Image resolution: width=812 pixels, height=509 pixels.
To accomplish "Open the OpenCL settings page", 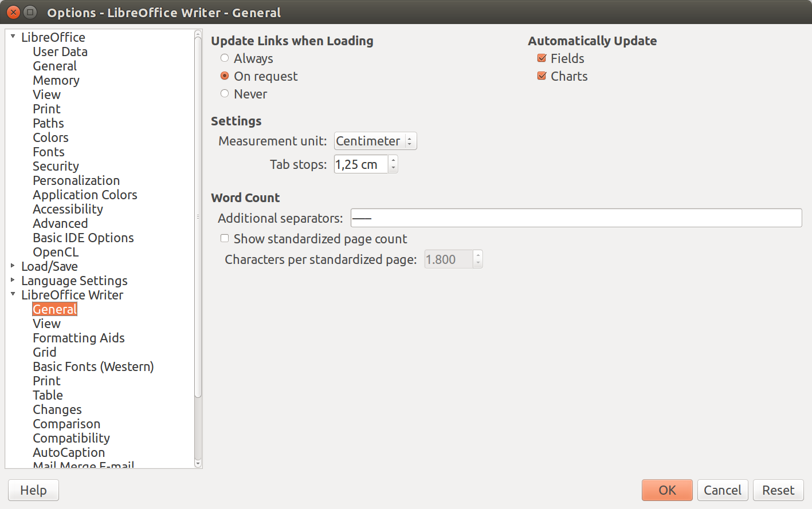I will [x=56, y=252].
